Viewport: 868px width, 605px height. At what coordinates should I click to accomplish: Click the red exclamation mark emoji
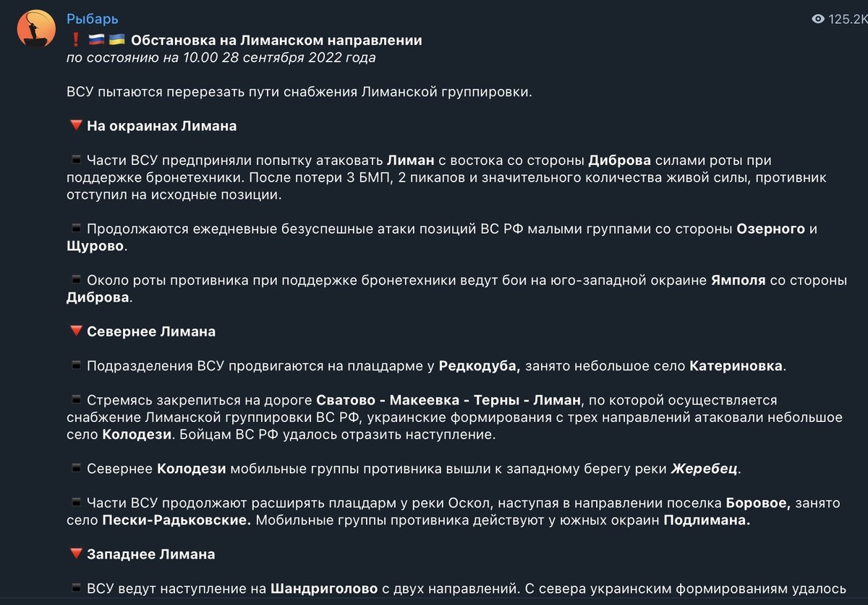click(75, 41)
